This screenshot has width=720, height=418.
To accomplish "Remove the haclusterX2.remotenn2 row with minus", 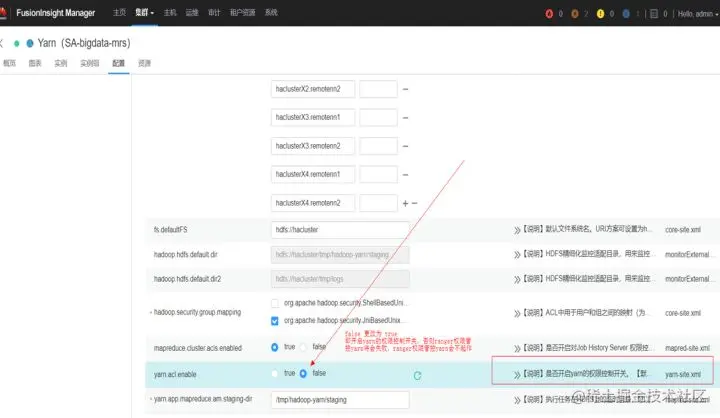I will [405, 89].
